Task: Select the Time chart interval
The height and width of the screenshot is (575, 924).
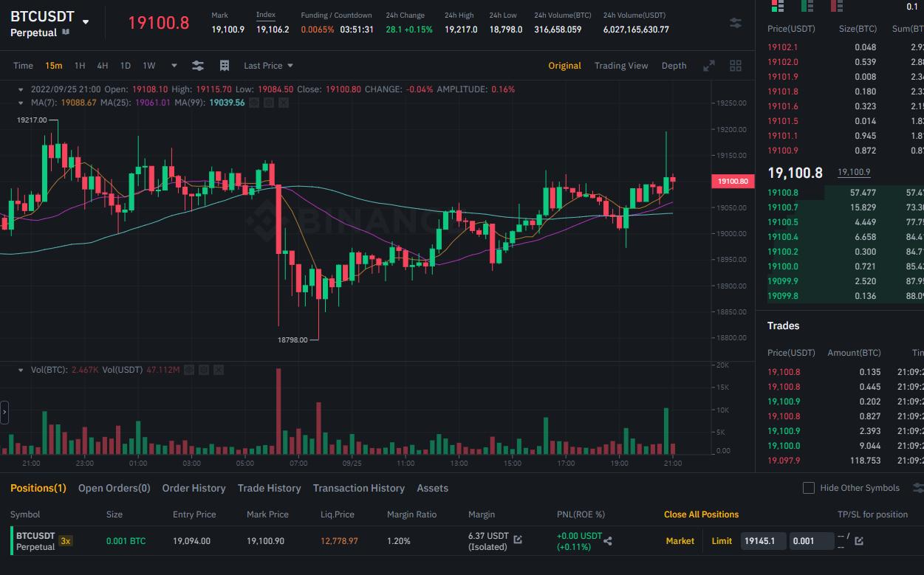Action: click(x=23, y=66)
